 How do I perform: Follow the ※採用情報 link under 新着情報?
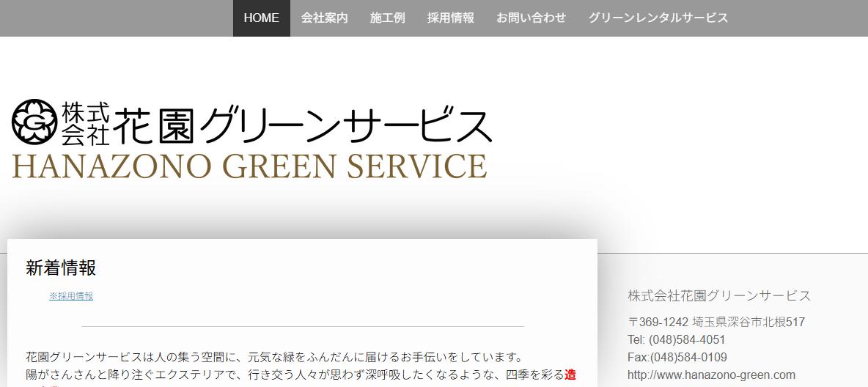tap(71, 295)
